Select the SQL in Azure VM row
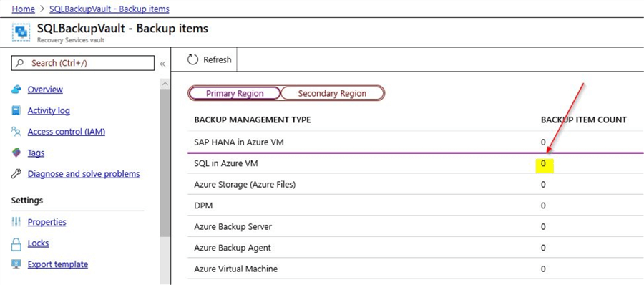This screenshot has height=285, width=644. [416, 164]
